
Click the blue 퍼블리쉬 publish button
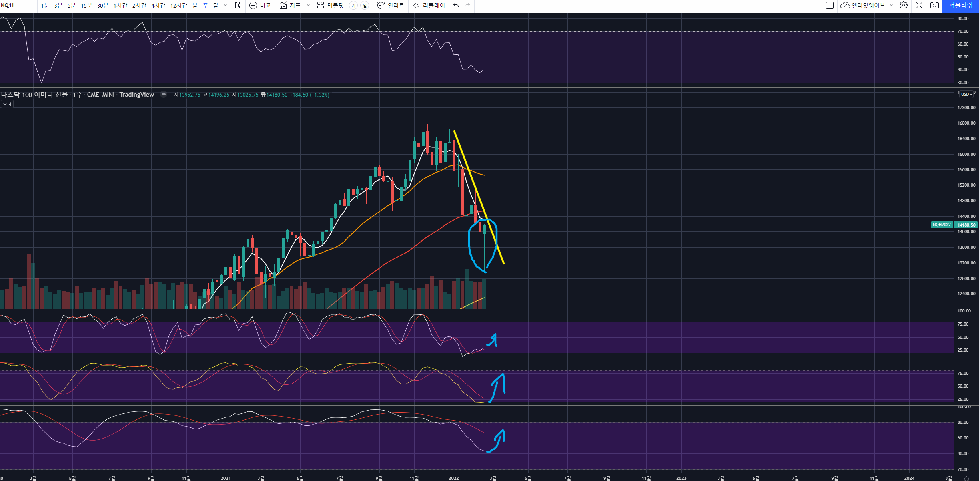coord(960,5)
